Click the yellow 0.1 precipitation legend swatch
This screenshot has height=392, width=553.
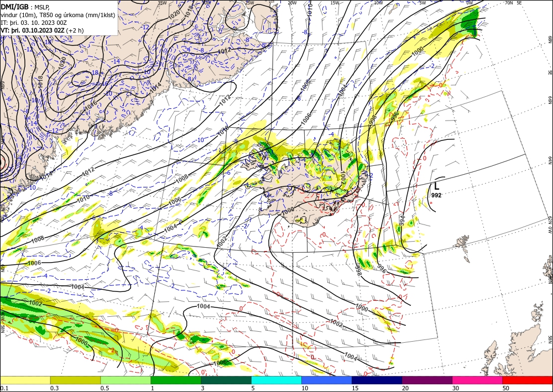click(25, 380)
